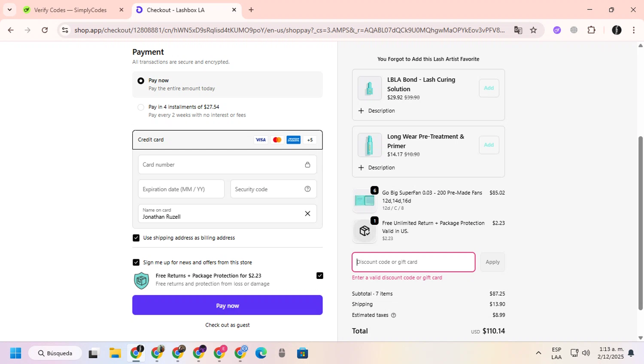Add LBLA Bond - Lash Curing Solution
Screen dimensions: 644x364
pos(489,88)
